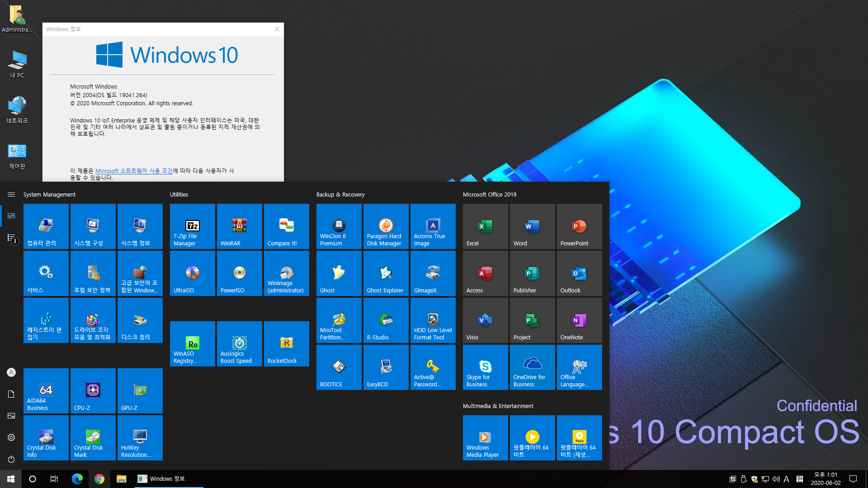Launch HotKey Resolution tile
The height and width of the screenshot is (488, 868).
pos(140,438)
